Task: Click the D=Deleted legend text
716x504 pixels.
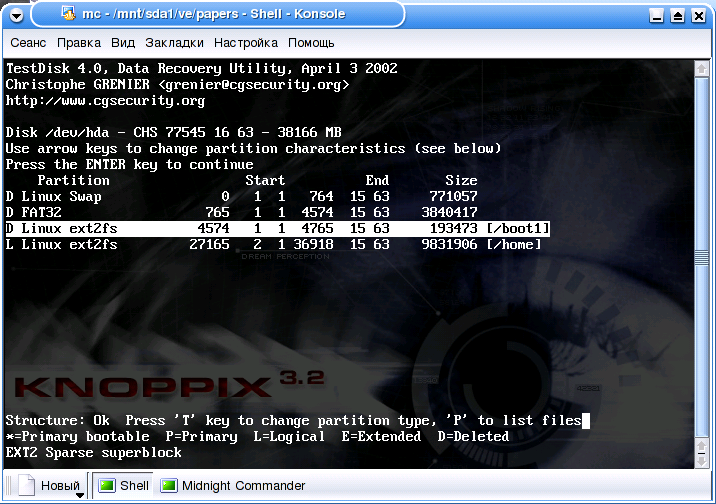Action: point(474,436)
